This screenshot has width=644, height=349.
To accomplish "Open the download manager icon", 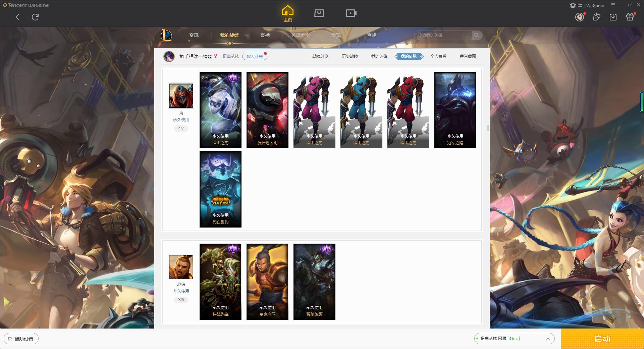I will [613, 17].
